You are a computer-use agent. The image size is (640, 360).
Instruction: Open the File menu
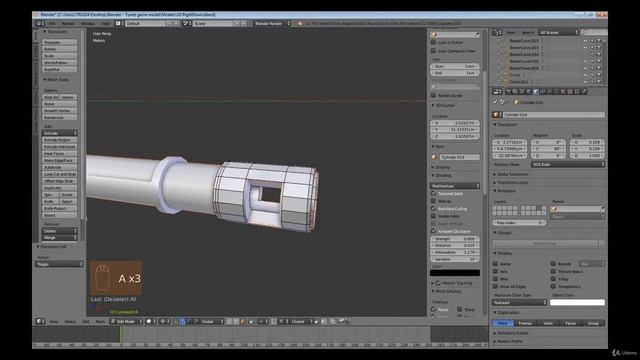click(x=52, y=24)
